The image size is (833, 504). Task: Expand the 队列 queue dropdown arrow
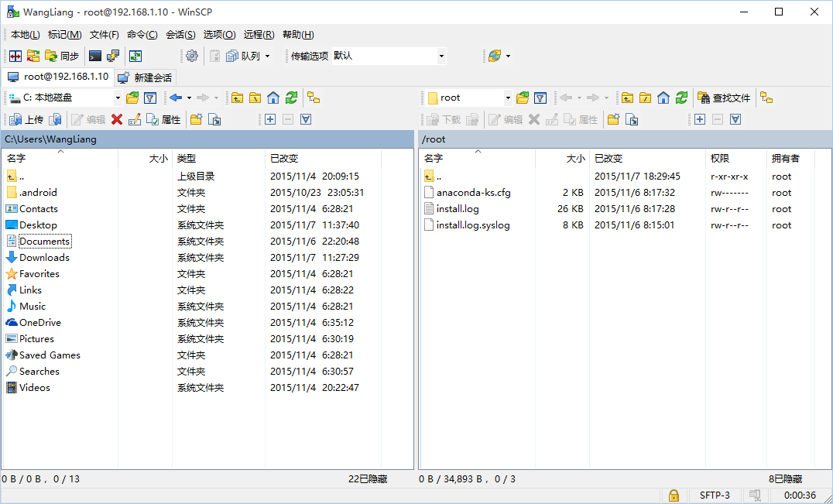(x=267, y=56)
